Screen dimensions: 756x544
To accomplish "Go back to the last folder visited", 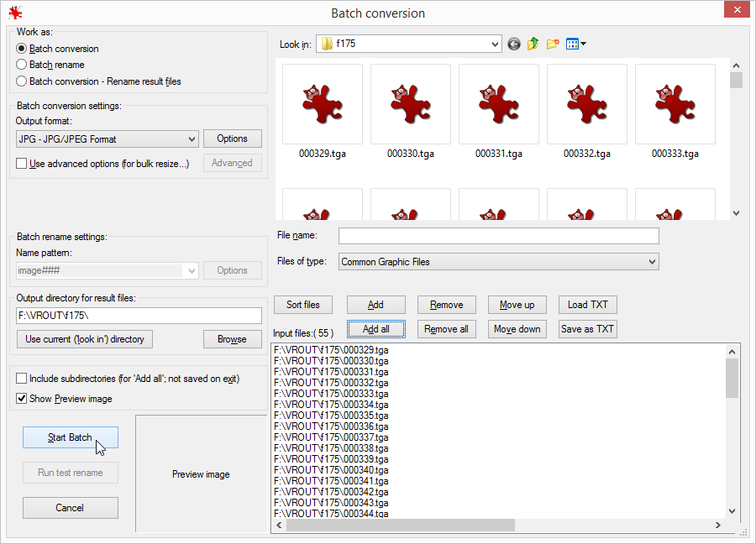I will point(514,44).
